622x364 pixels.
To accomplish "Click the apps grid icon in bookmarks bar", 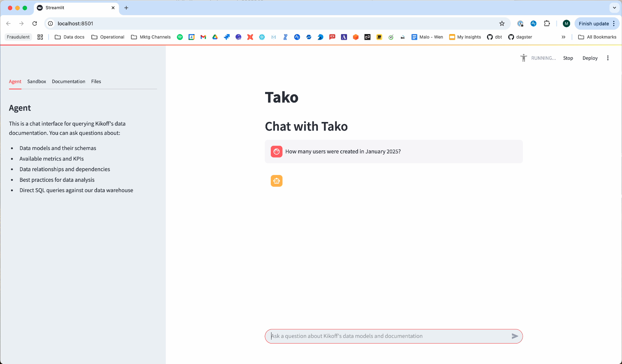I will pyautogui.click(x=40, y=37).
